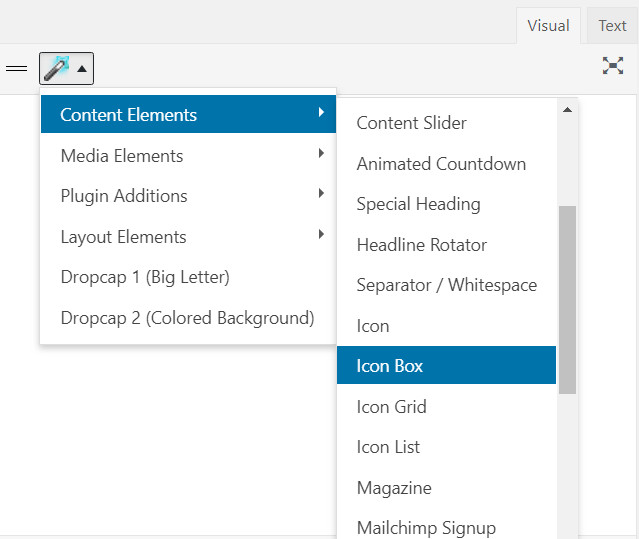Click the magic wand shortcode icon
This screenshot has width=639, height=539.
pos(57,68)
